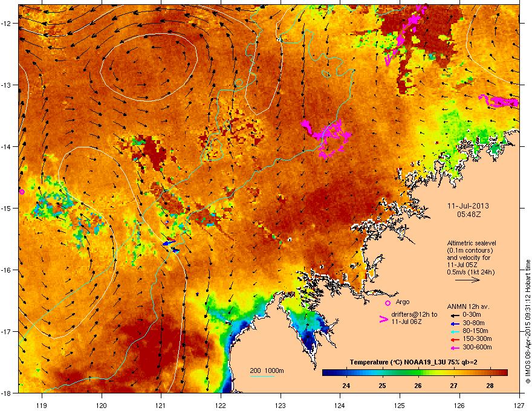Select the red 150-300m arrow legend symbol

point(454,340)
